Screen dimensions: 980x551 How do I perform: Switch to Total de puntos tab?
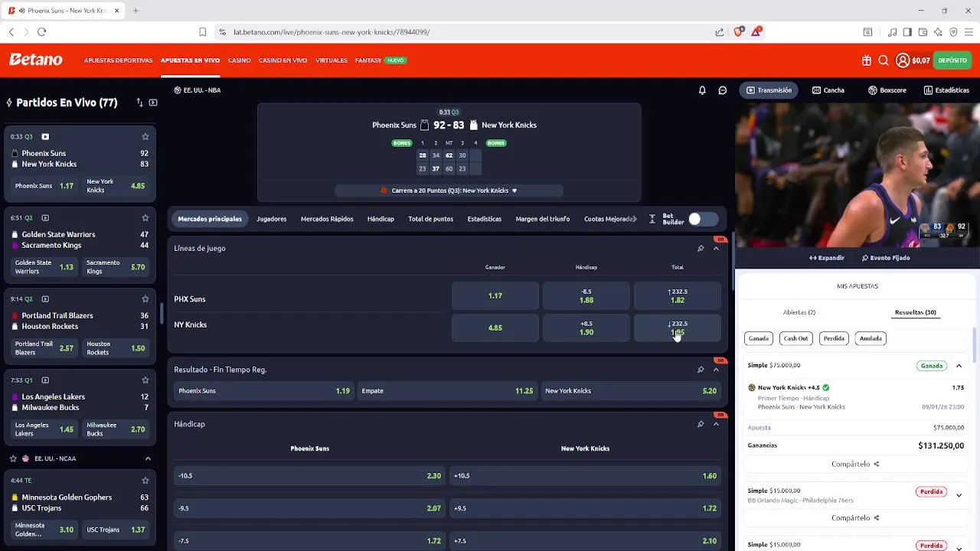430,219
